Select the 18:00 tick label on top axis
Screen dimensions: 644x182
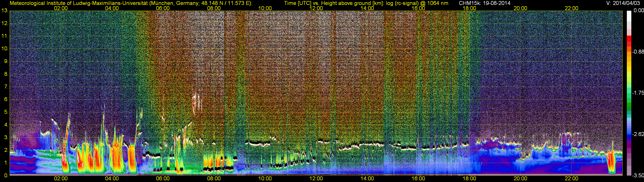pos(469,8)
